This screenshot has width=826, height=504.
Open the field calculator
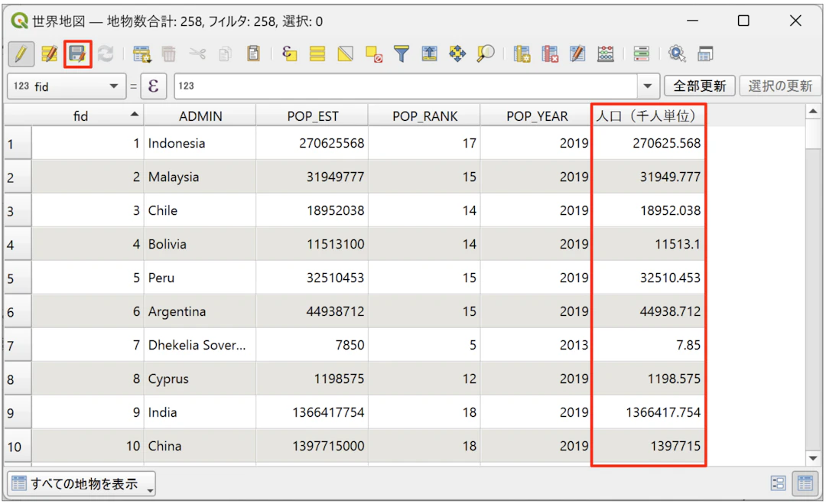[606, 54]
